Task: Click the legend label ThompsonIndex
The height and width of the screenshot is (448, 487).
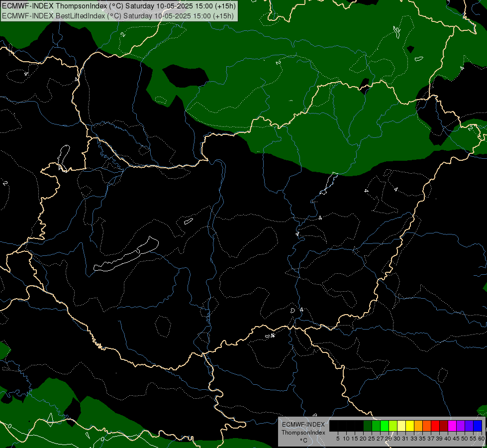Action: point(303,433)
